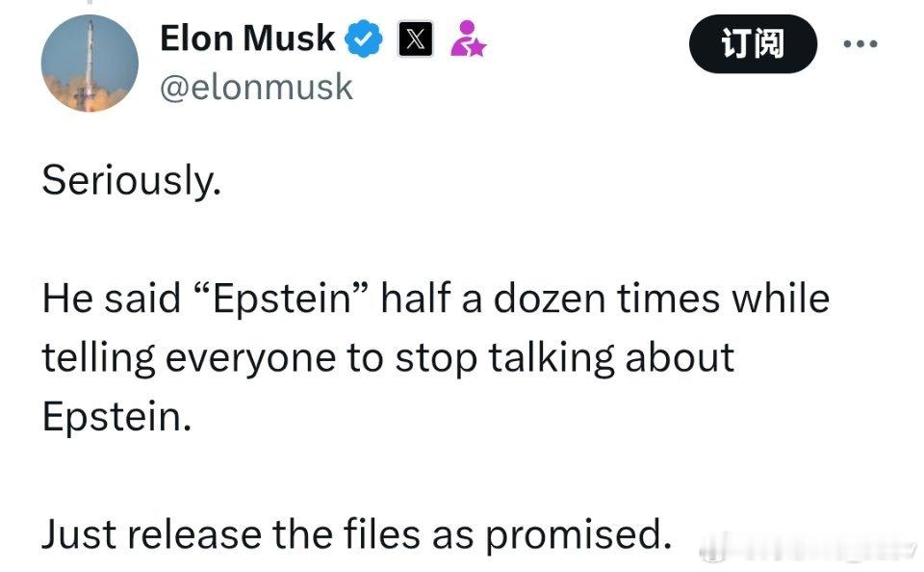Click the line starting "telling everyone to stop"
The height and width of the screenshot is (572, 924).
coord(388,358)
